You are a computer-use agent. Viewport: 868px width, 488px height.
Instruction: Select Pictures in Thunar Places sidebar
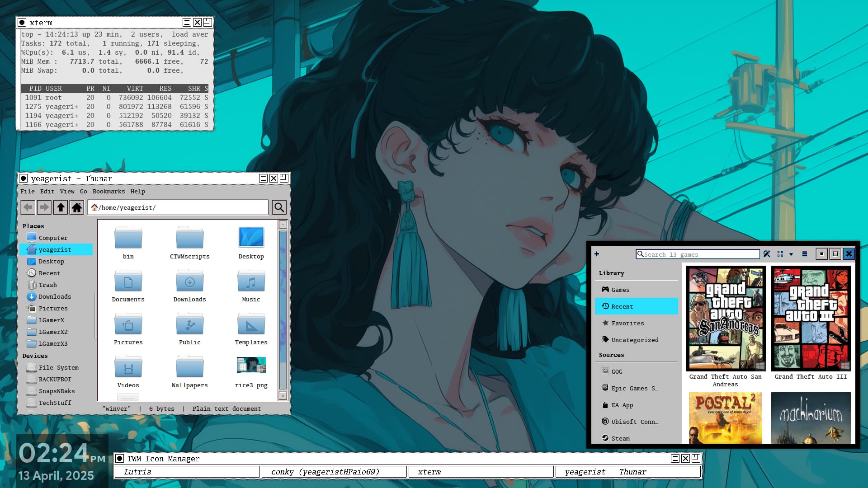click(x=57, y=308)
